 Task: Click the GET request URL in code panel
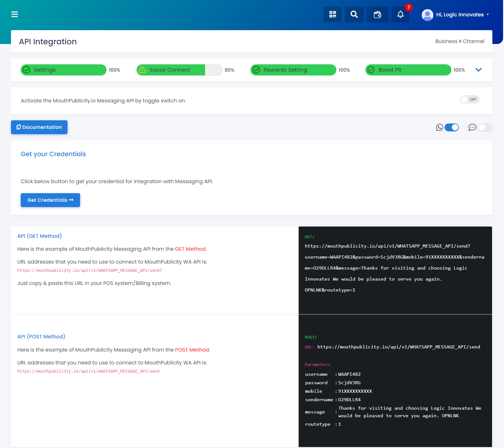(x=394, y=268)
